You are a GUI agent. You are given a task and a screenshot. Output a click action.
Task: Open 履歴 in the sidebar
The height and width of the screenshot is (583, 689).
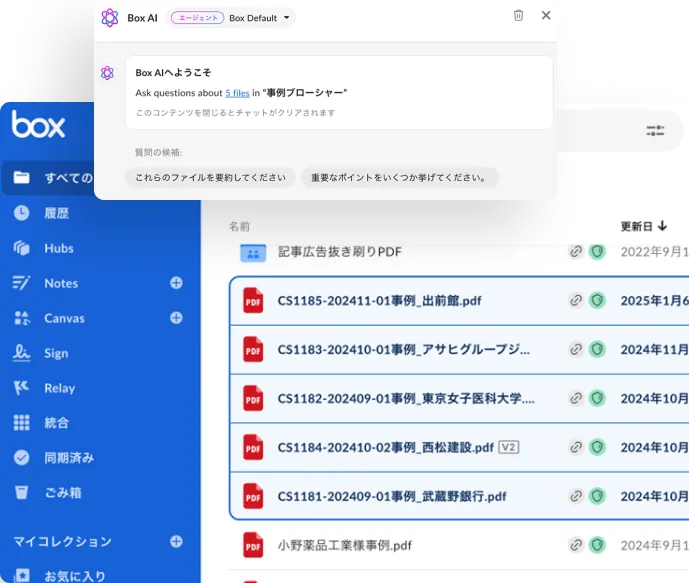pyautogui.click(x=56, y=213)
